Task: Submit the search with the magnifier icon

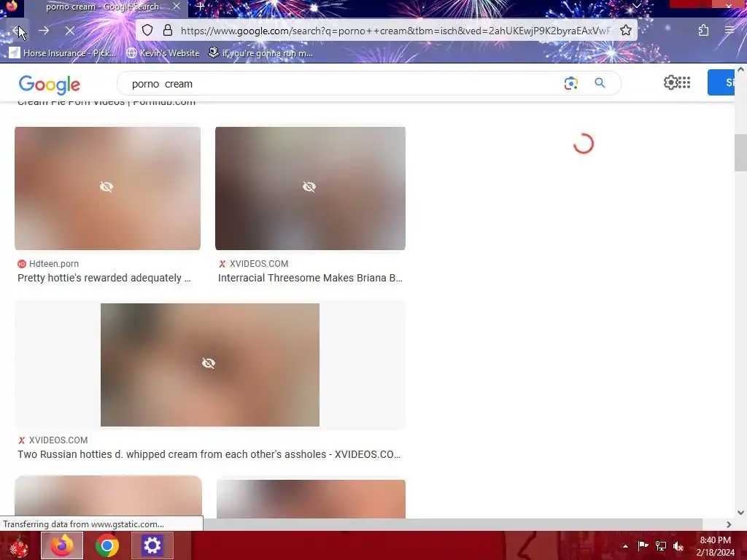Action: (x=600, y=83)
